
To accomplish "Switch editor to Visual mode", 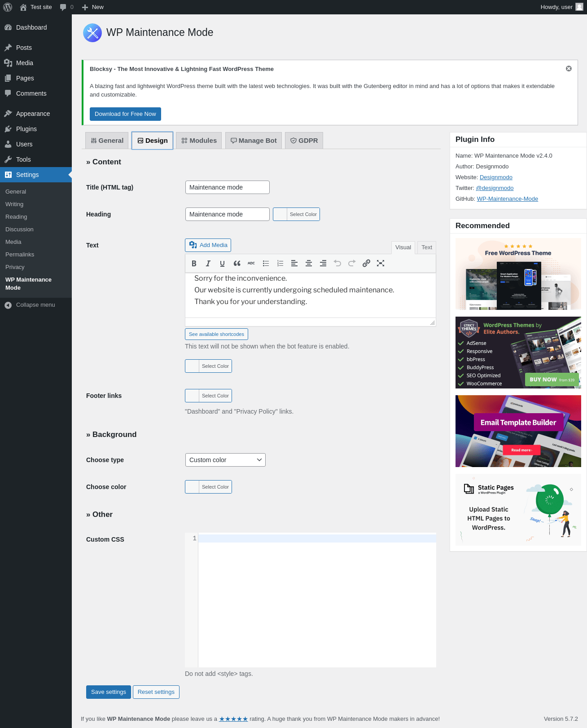I will pyautogui.click(x=403, y=247).
